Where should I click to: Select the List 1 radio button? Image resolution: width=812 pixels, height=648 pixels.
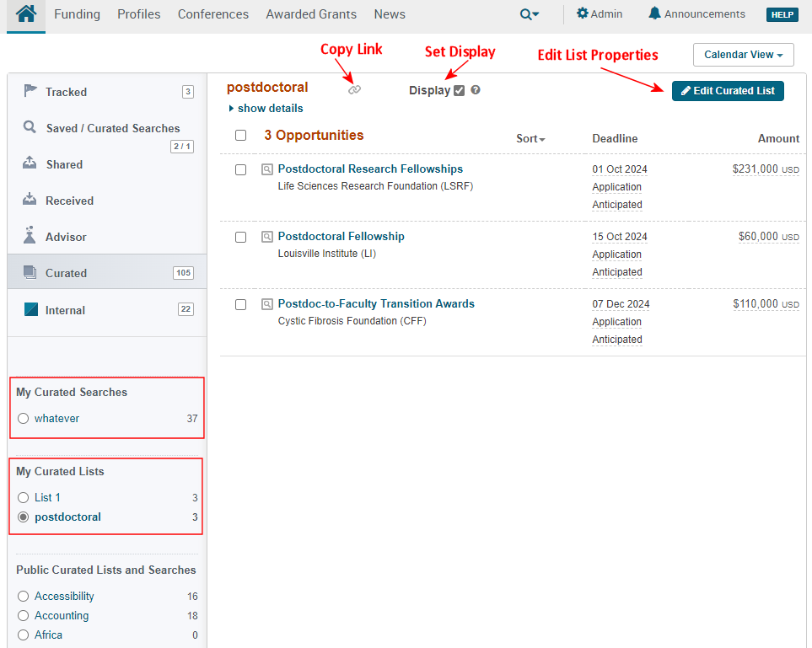24,498
